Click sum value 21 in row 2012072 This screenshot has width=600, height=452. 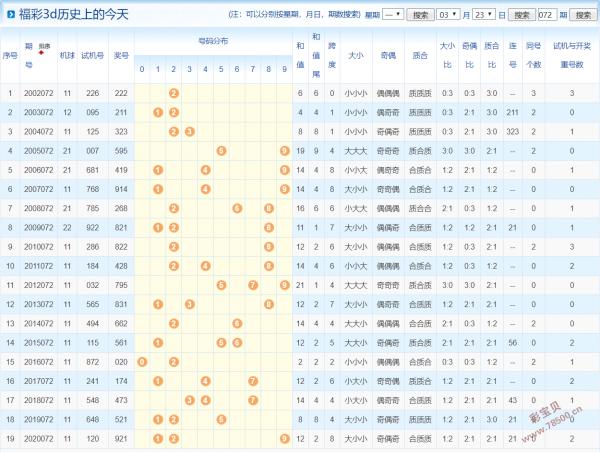coord(300,285)
